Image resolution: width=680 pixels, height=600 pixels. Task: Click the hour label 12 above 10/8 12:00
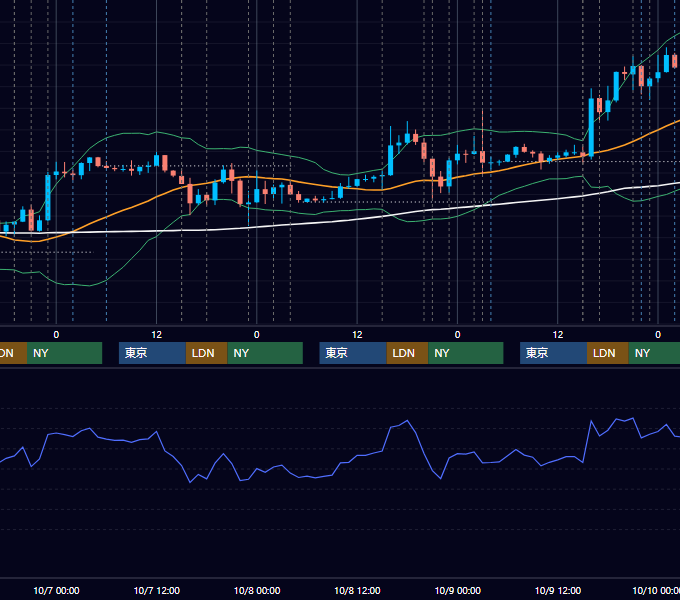(x=357, y=335)
